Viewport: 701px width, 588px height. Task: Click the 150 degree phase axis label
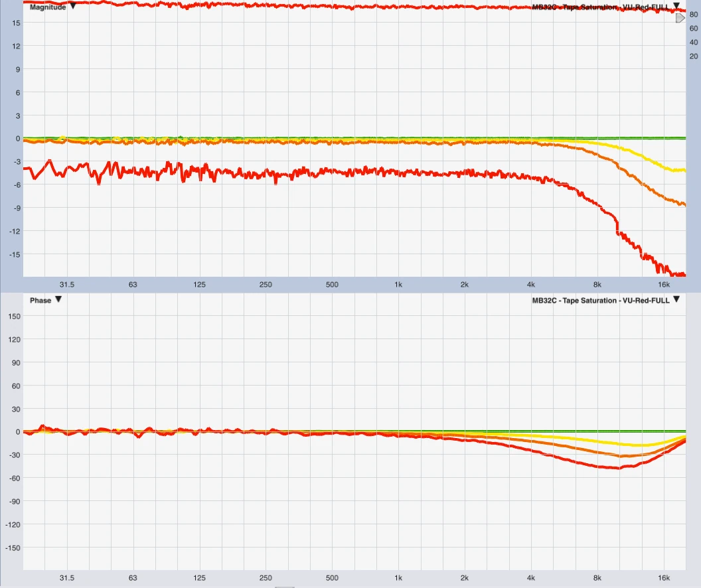point(14,316)
